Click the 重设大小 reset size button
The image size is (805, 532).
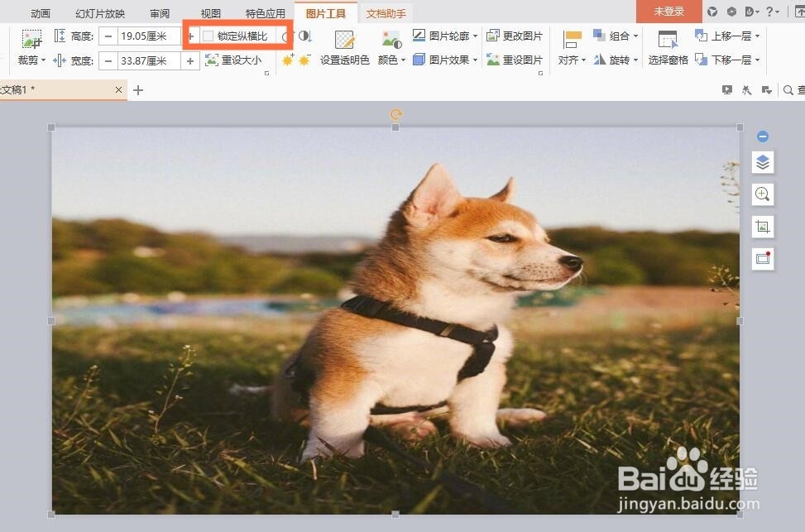click(233, 60)
